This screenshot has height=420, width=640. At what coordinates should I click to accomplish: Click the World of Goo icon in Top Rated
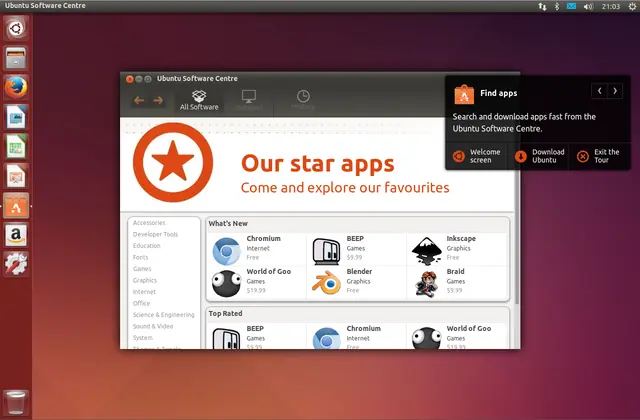coord(426,338)
